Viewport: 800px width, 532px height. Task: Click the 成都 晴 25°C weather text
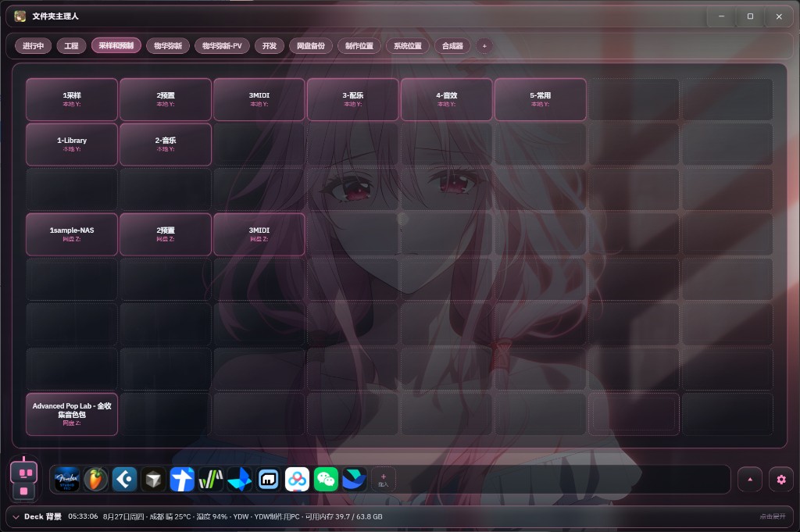[170, 516]
